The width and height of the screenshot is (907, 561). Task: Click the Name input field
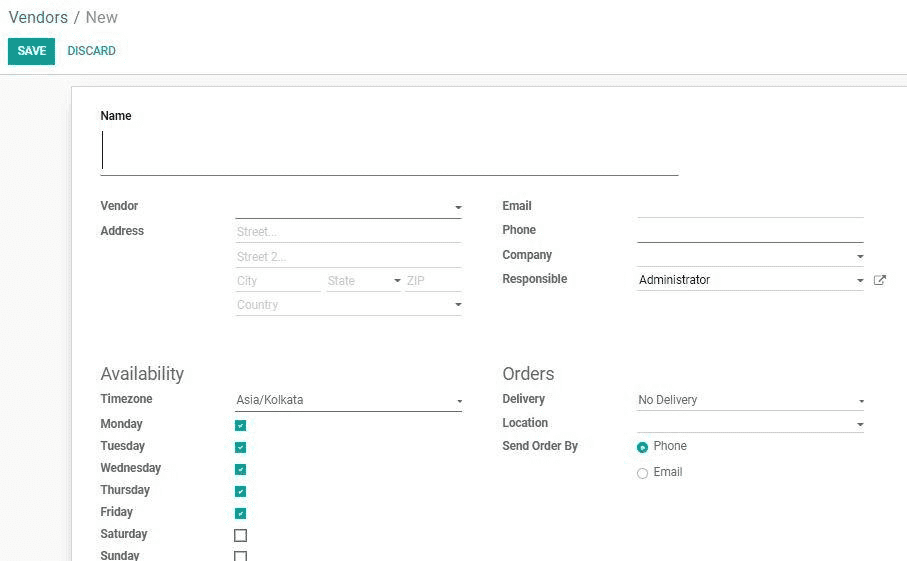point(389,151)
